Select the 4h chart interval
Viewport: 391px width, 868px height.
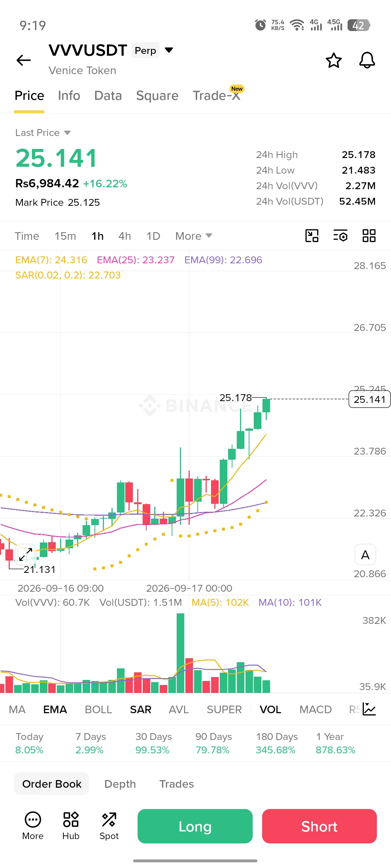click(x=125, y=236)
